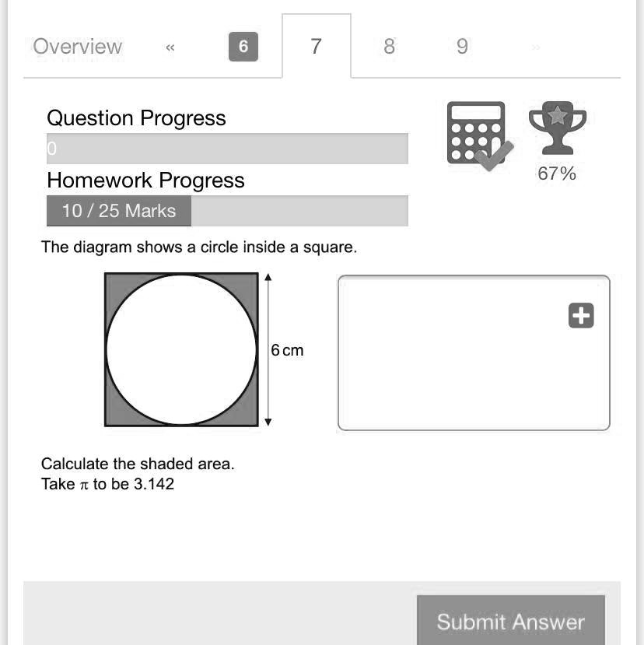Click the 'Calculate the shaded area' text

[x=138, y=464]
